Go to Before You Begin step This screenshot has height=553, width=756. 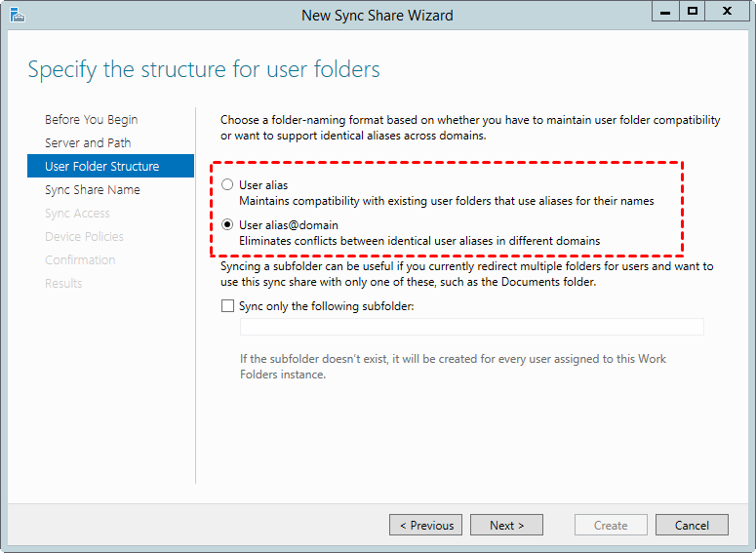(x=91, y=120)
